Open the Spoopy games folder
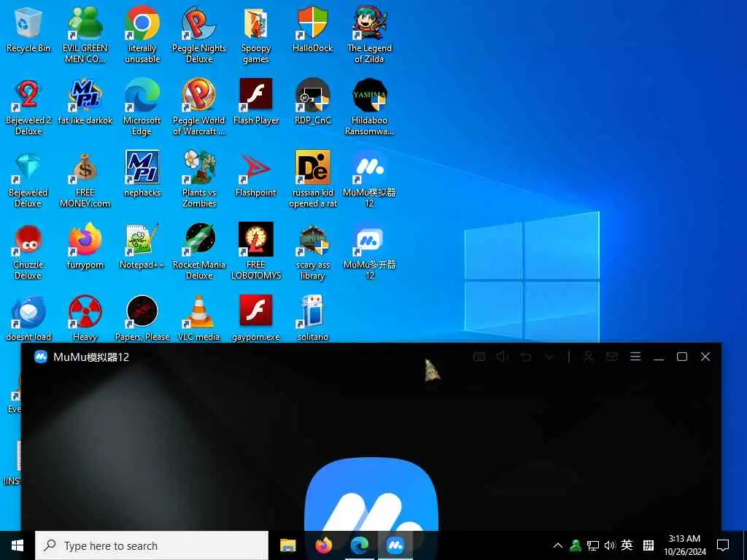The width and height of the screenshot is (747, 560). [x=256, y=35]
